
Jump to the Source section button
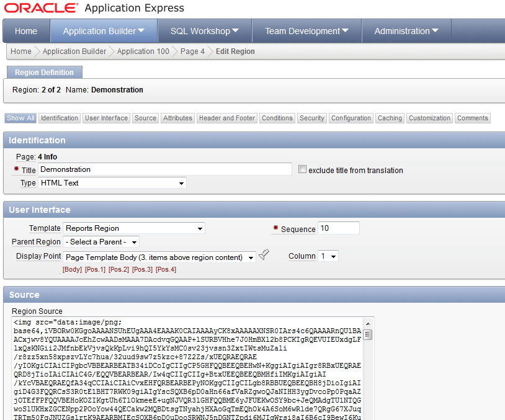click(x=146, y=118)
